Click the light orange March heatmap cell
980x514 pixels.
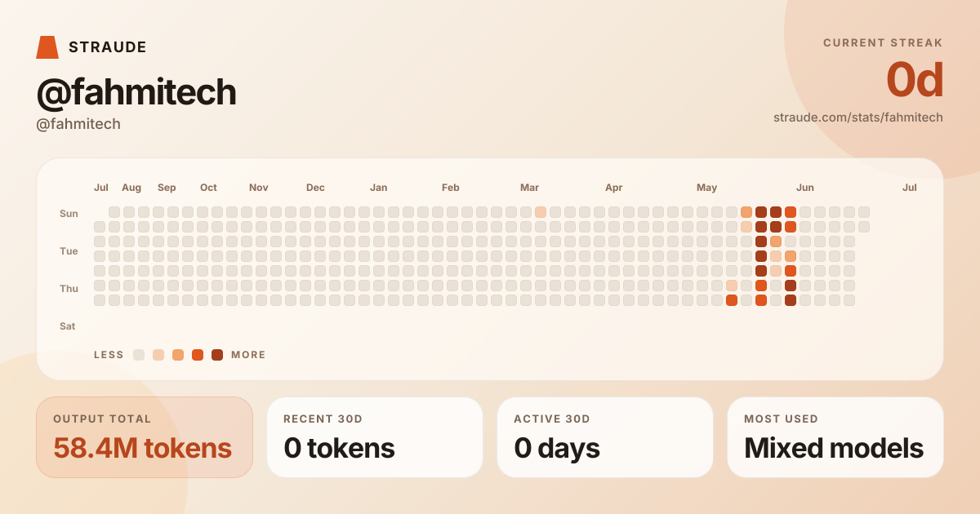pyautogui.click(x=541, y=212)
